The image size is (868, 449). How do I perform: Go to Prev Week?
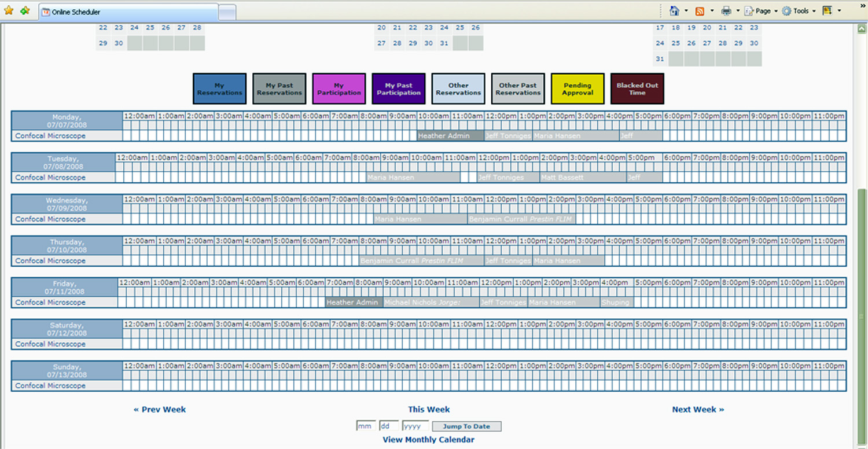tap(160, 410)
